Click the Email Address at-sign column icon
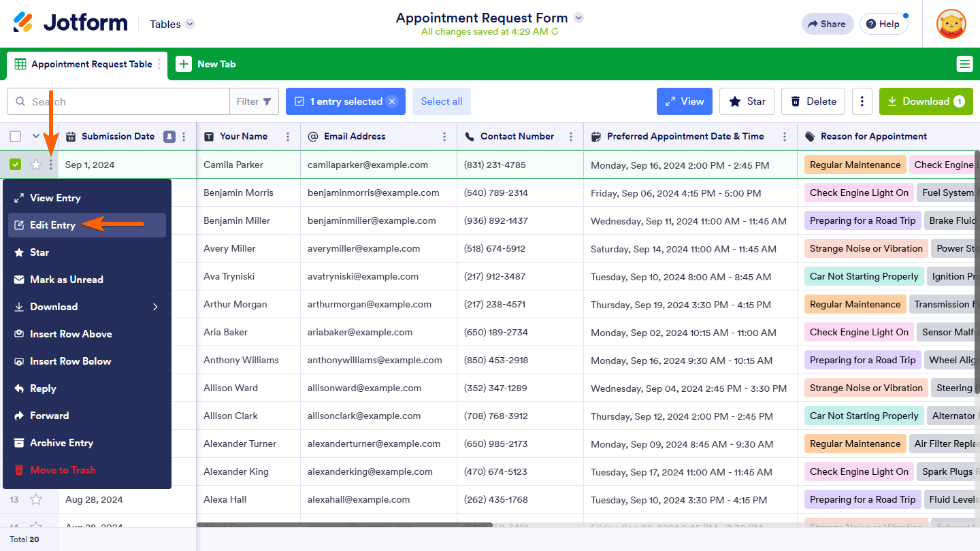Image resolution: width=980 pixels, height=551 pixels. (313, 136)
